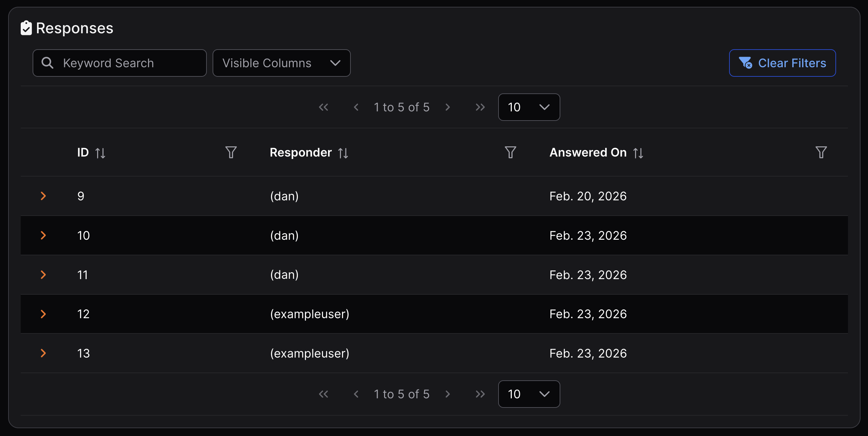Screen dimensions: 868x436
Task: Sort by the Answered On column arrows
Action: pos(638,153)
